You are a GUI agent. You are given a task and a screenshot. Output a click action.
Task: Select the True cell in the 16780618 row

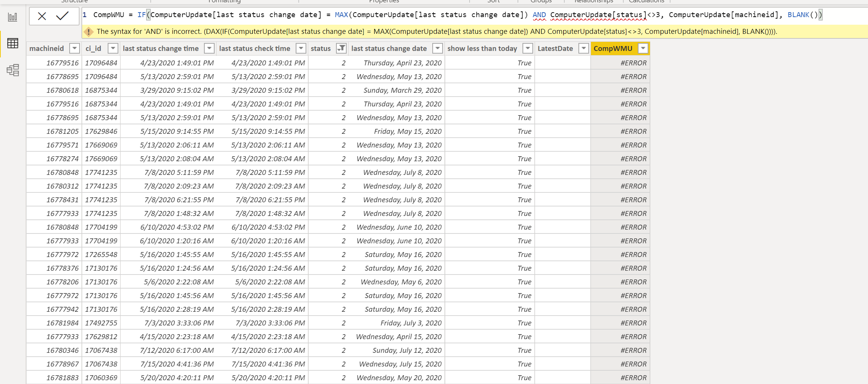490,90
